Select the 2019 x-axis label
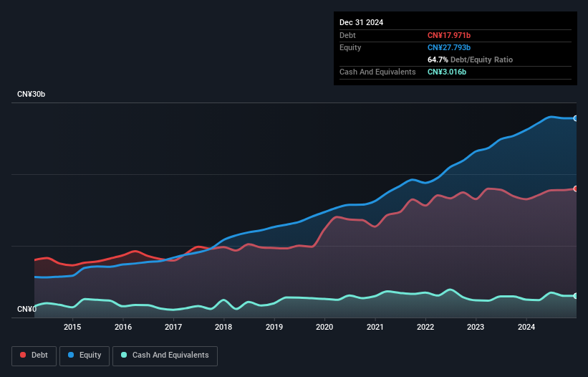The width and height of the screenshot is (588, 377). point(274,327)
